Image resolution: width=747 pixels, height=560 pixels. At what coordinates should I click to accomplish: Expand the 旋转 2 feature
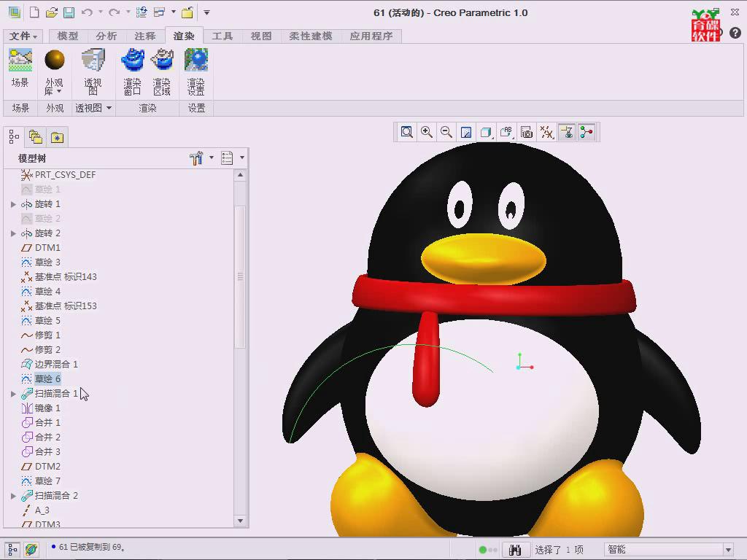click(13, 233)
